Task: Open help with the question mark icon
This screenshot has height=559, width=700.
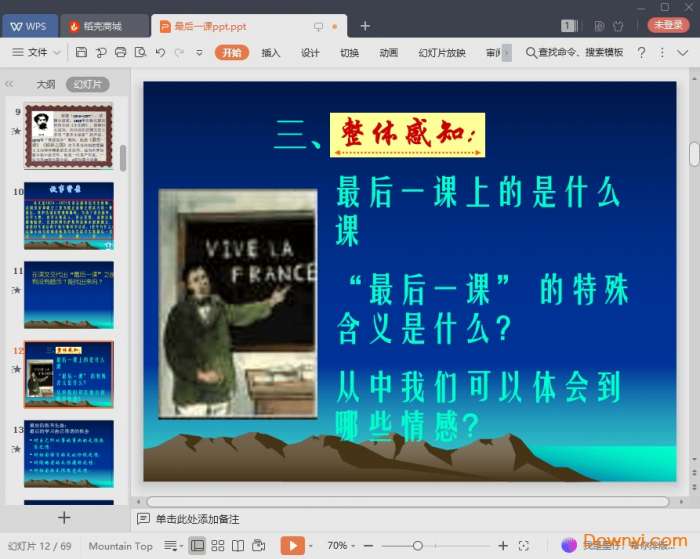Action: [641, 52]
